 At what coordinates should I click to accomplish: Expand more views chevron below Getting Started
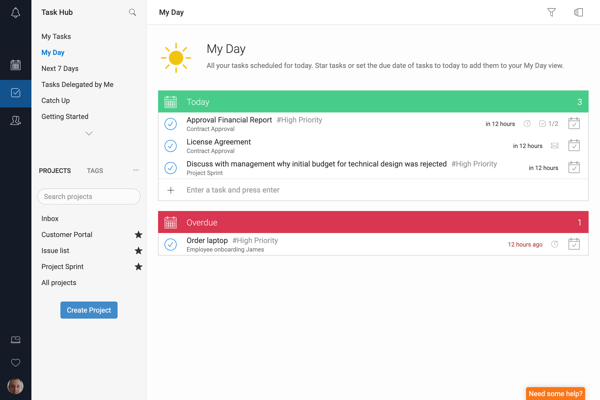tap(89, 133)
